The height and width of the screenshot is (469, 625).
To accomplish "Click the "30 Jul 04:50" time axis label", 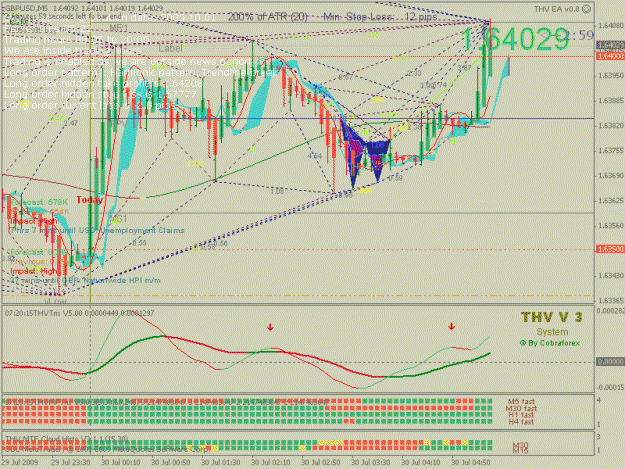I will coord(471,463).
